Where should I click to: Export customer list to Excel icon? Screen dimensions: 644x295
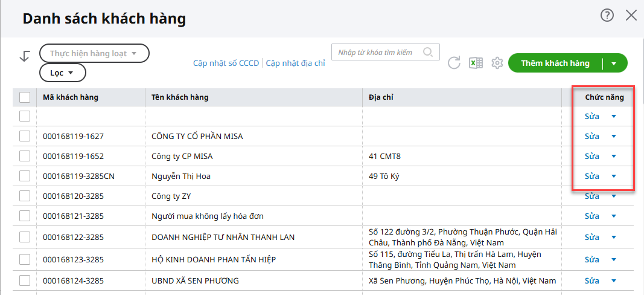[476, 63]
